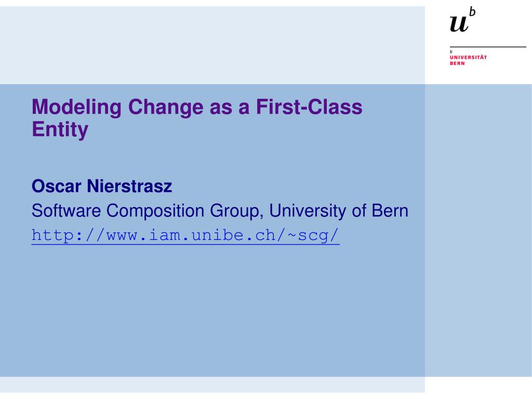Click the superscript b in the logo
The image size is (532, 399).
(x=472, y=11)
